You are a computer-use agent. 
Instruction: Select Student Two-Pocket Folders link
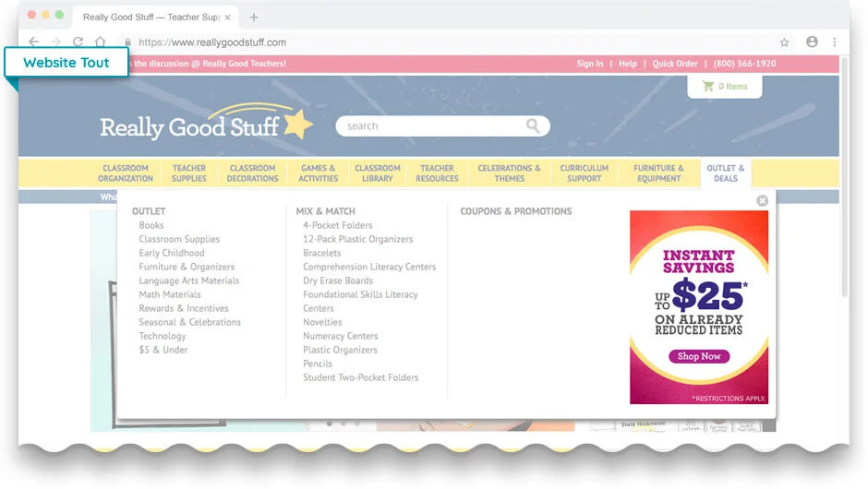point(360,377)
